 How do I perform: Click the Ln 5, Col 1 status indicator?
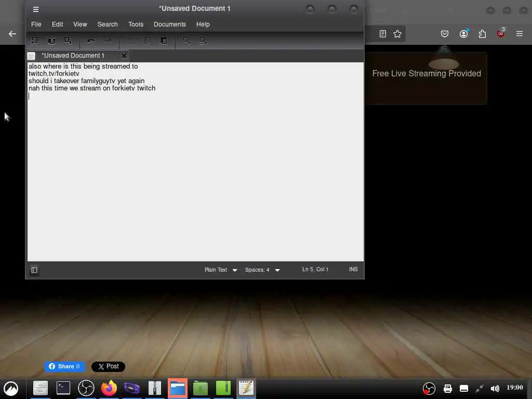[x=315, y=270]
